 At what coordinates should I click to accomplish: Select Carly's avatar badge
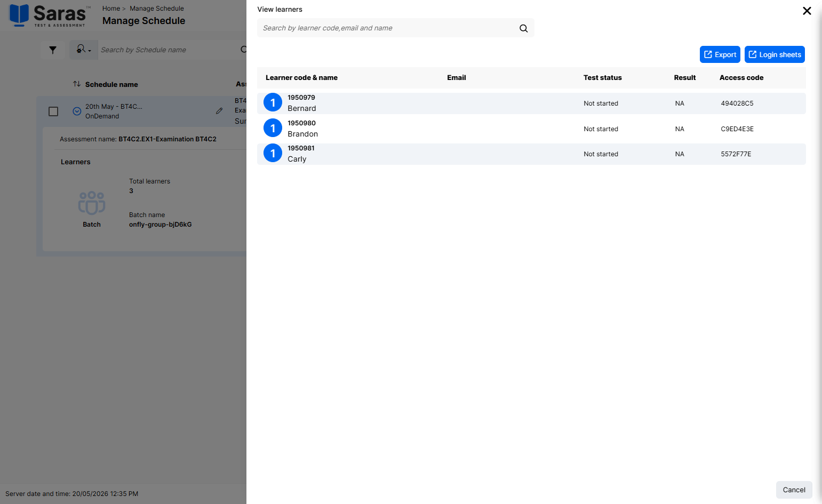[x=273, y=153]
